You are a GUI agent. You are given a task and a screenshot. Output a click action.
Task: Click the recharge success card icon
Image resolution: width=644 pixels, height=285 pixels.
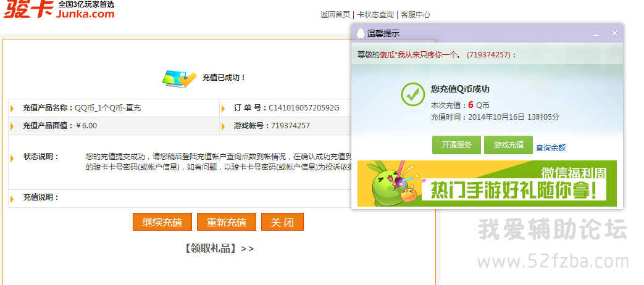(180, 78)
